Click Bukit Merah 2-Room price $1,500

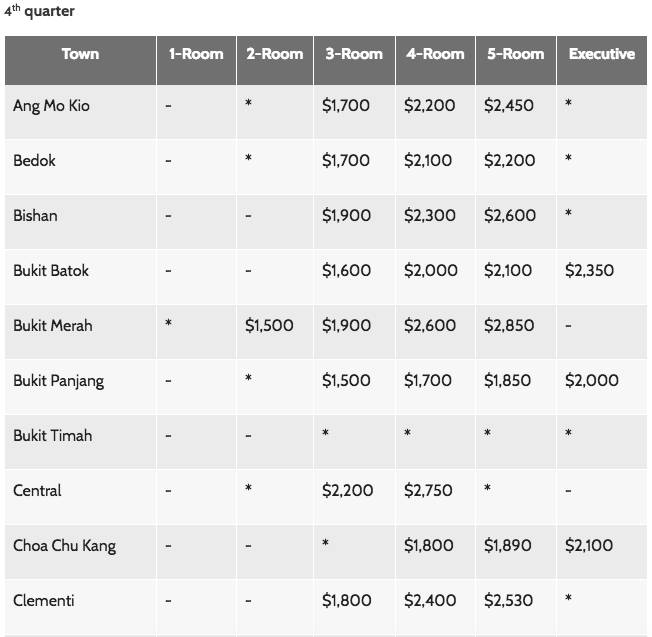click(x=269, y=325)
